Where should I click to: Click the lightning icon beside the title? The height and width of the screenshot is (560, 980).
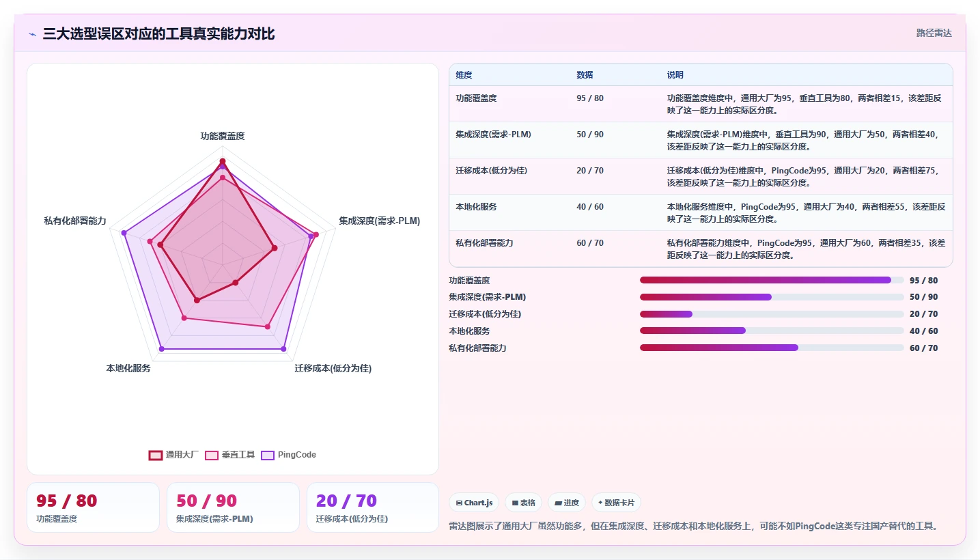coord(32,33)
